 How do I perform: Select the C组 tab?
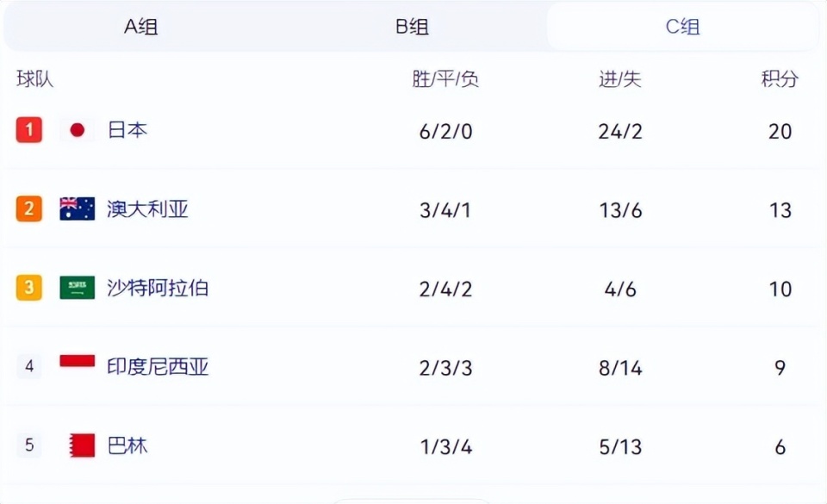pos(682,27)
